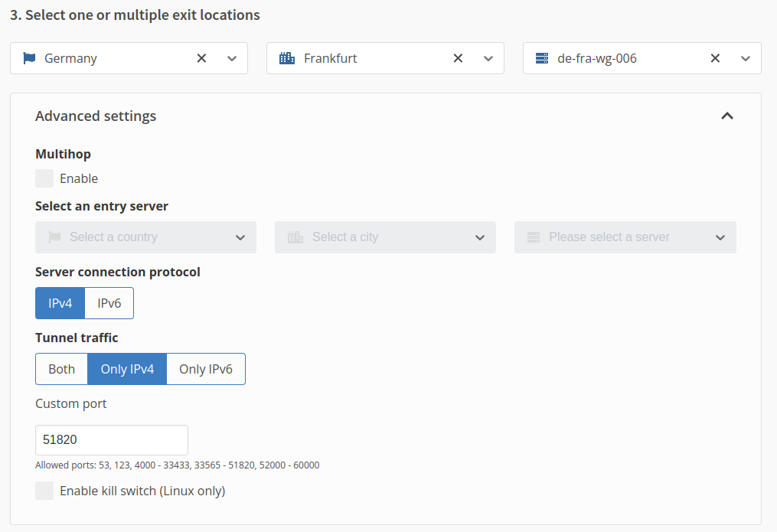Collapse the Advanced settings panel chevron
Image resolution: width=777 pixels, height=532 pixels.
[727, 116]
